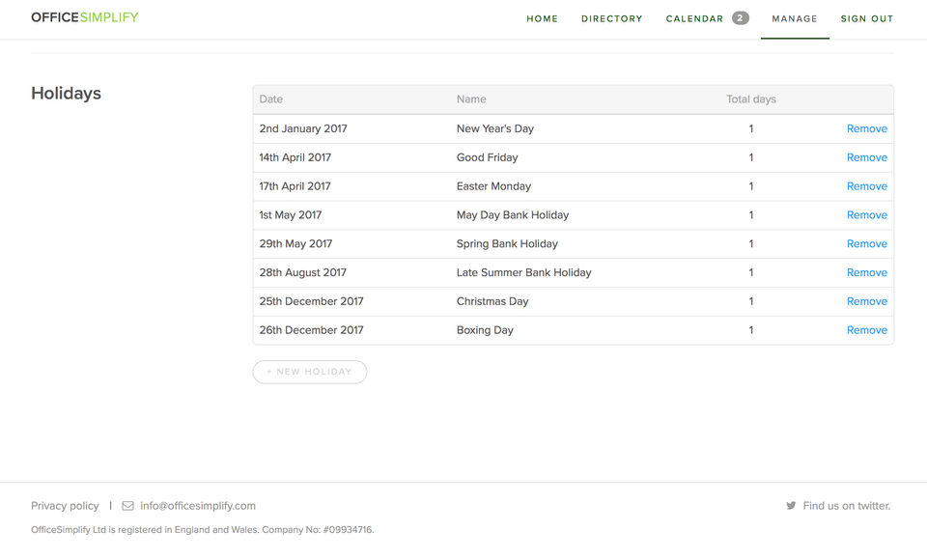This screenshot has height=560, width=927.
Task: Click the Twitter bird icon
Action: pos(791,506)
